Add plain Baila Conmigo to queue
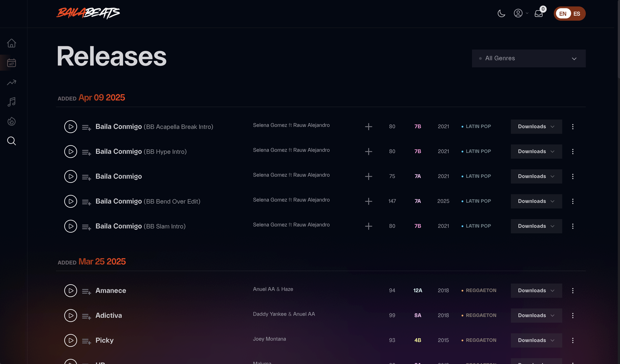 tap(86, 177)
